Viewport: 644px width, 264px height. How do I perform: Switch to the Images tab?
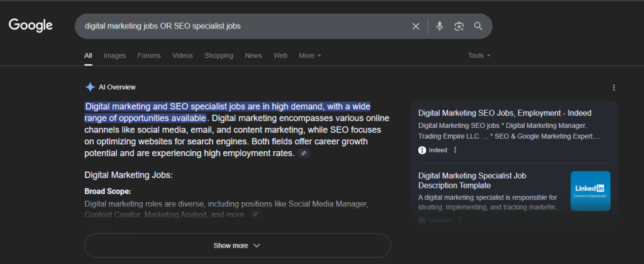pos(114,55)
